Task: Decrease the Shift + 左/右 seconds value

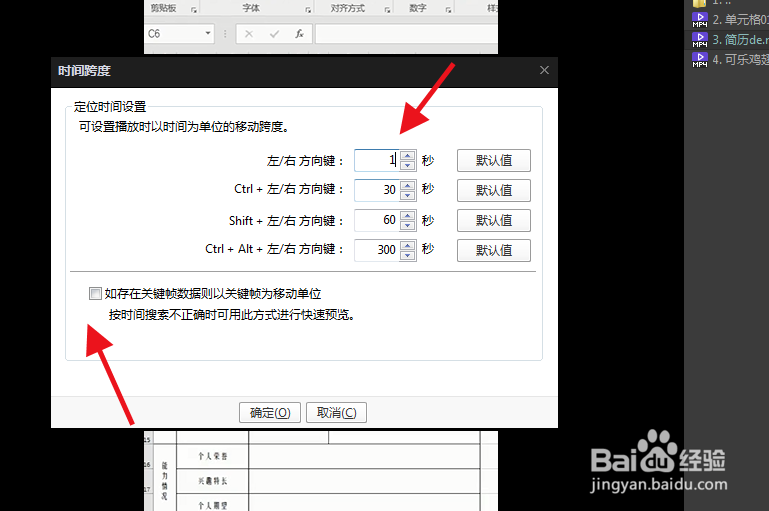Action: pyautogui.click(x=408, y=225)
